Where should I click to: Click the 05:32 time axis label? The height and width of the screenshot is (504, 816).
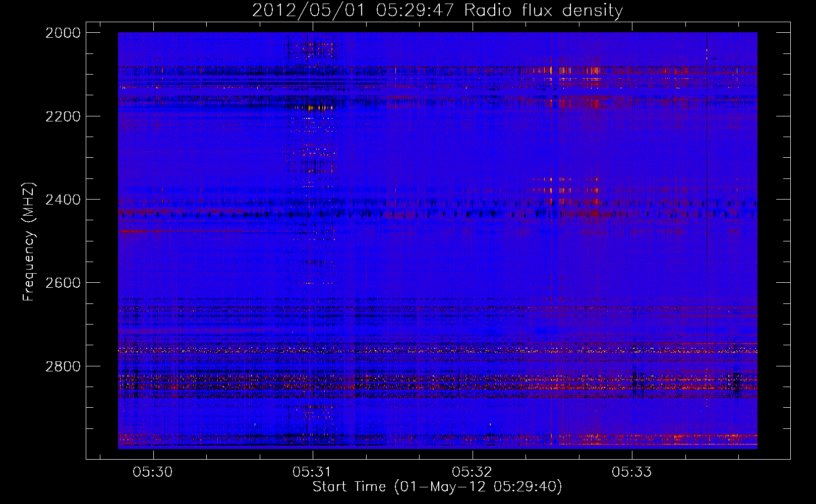pyautogui.click(x=472, y=472)
